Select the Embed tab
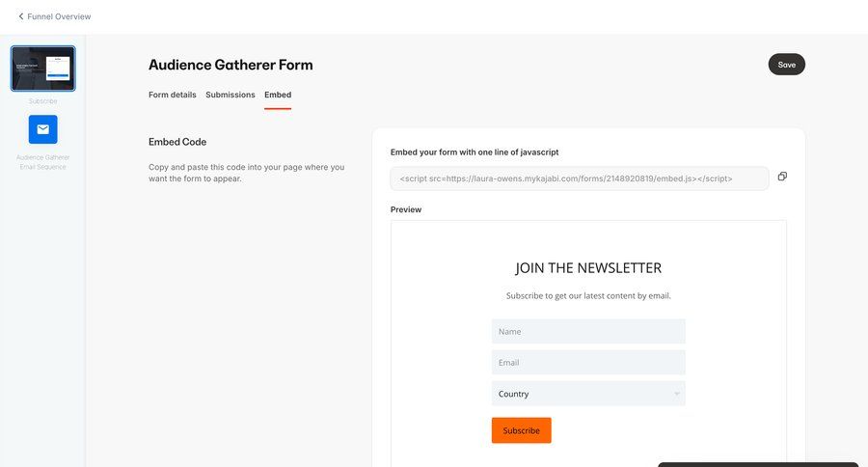This screenshot has height=467, width=868. point(278,95)
